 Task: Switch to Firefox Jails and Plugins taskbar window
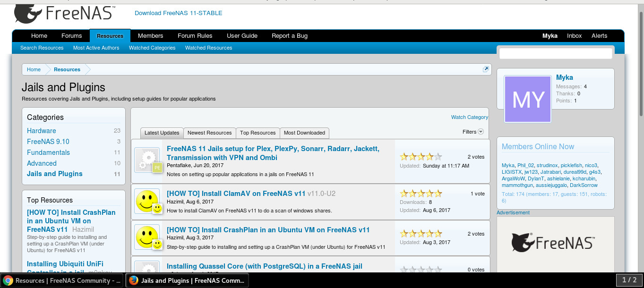187,280
